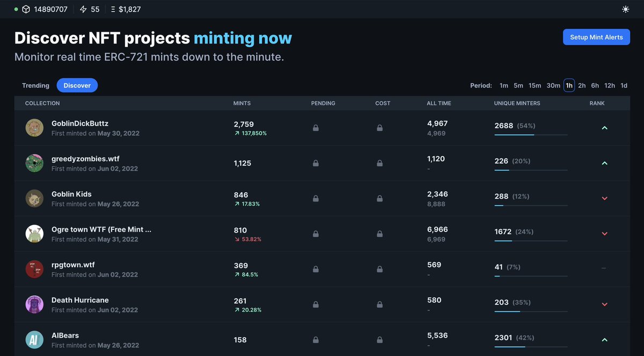The width and height of the screenshot is (644, 356).
Task: Click the AIBears unique minters progress bar
Action: point(531,347)
